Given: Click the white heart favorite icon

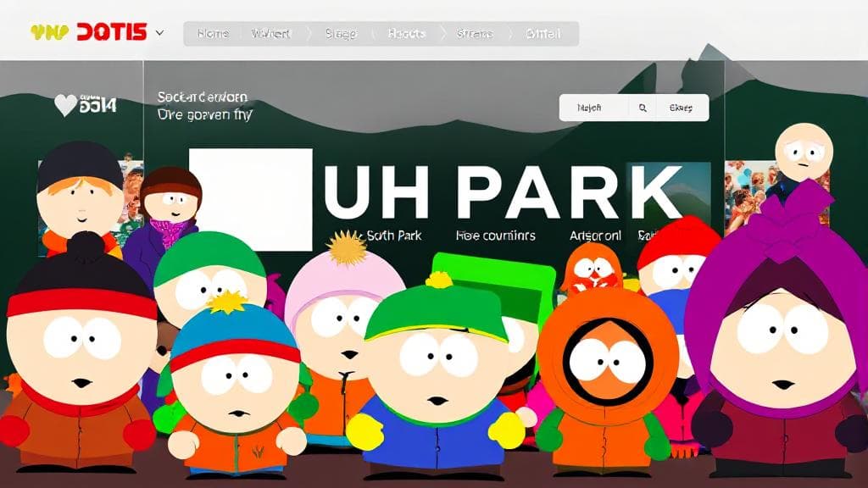Looking at the screenshot, I should click(66, 105).
